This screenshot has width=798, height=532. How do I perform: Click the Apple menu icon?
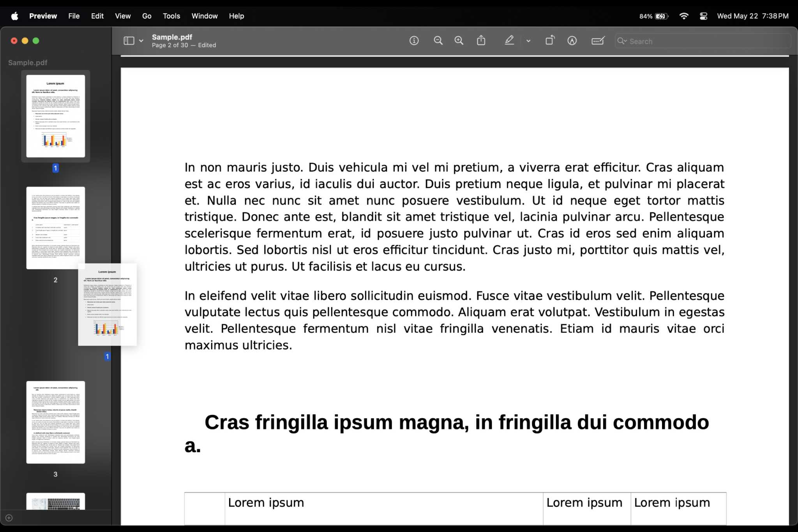pos(14,16)
